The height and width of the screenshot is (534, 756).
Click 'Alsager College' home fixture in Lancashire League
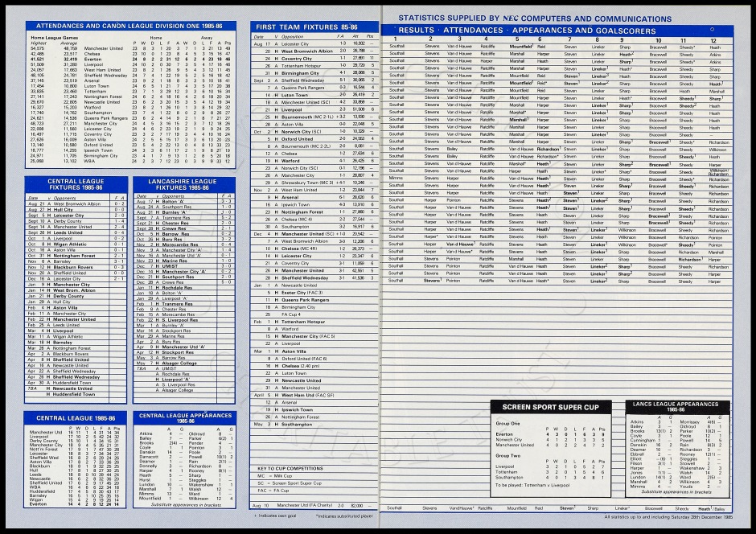click(179, 364)
